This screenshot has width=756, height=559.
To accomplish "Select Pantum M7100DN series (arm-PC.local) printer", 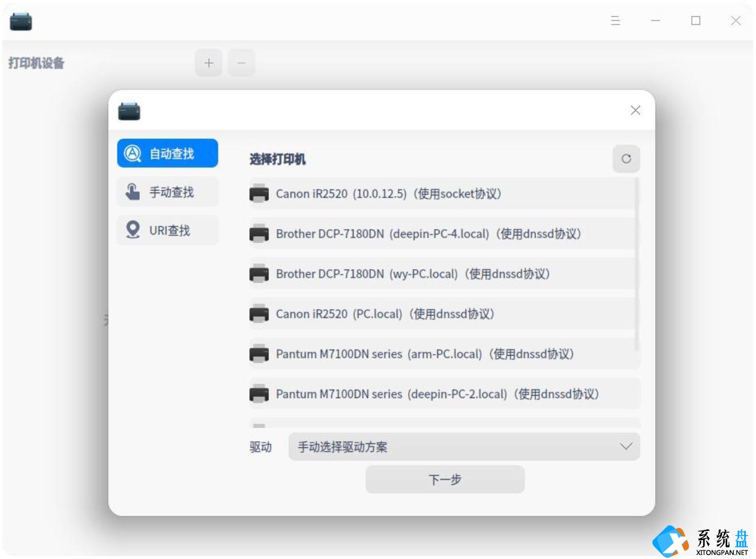I will 444,354.
